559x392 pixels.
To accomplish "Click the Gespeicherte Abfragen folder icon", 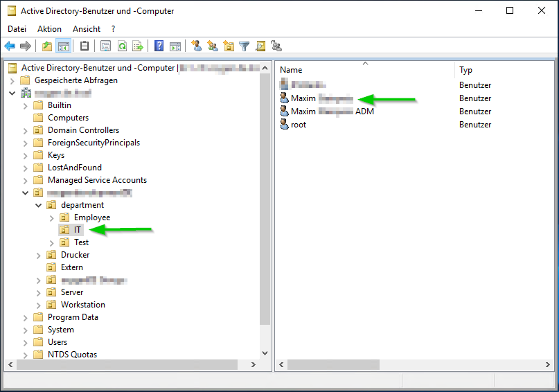I will [25, 80].
